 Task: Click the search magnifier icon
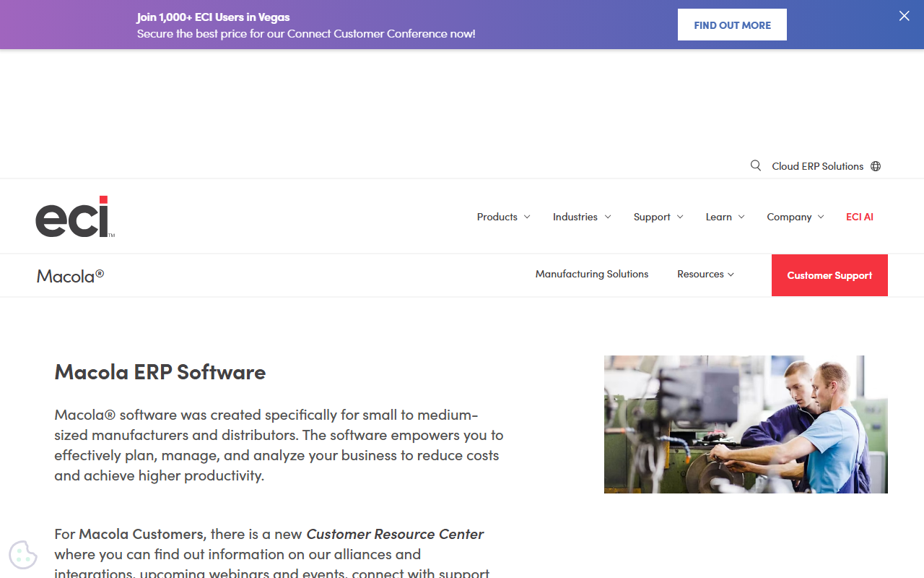756,165
